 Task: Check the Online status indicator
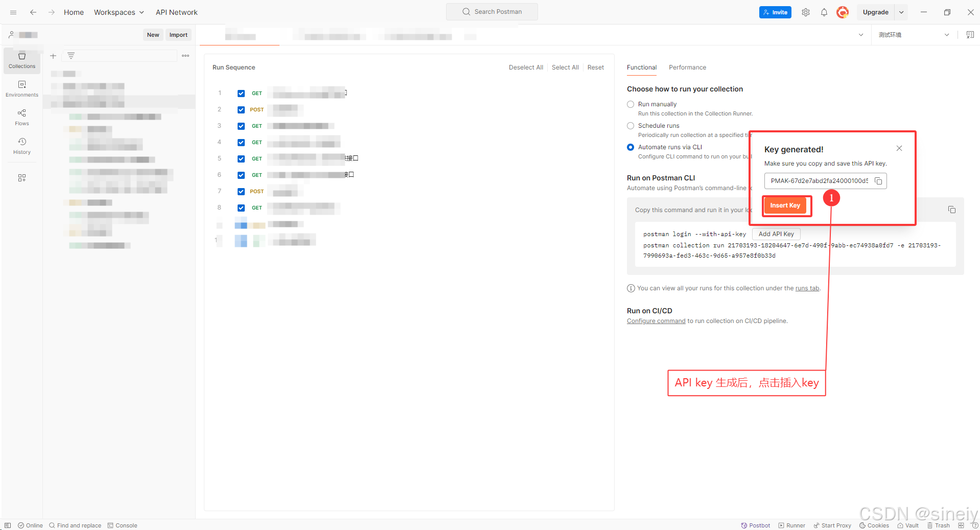(x=31, y=525)
